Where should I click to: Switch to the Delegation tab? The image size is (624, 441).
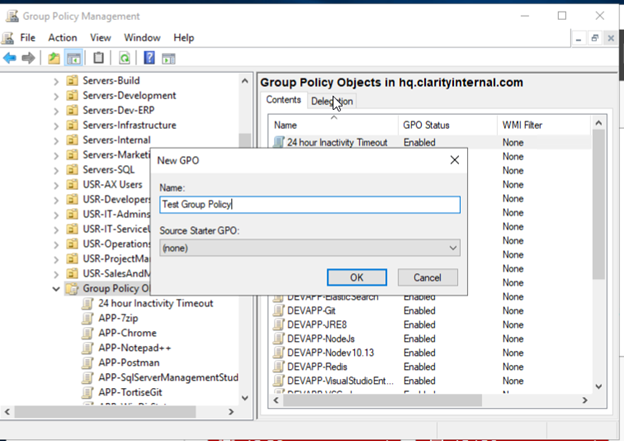(x=332, y=101)
